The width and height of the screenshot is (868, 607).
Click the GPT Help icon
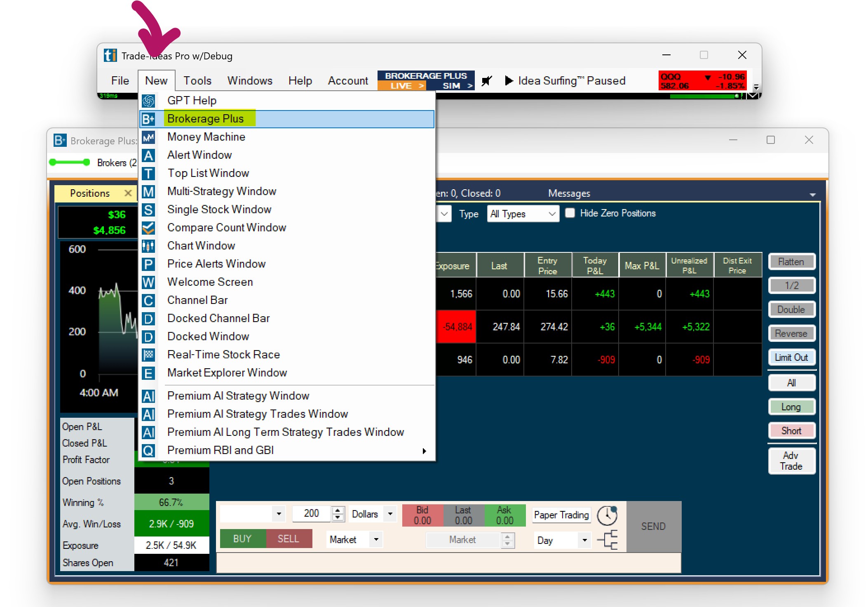[148, 101]
